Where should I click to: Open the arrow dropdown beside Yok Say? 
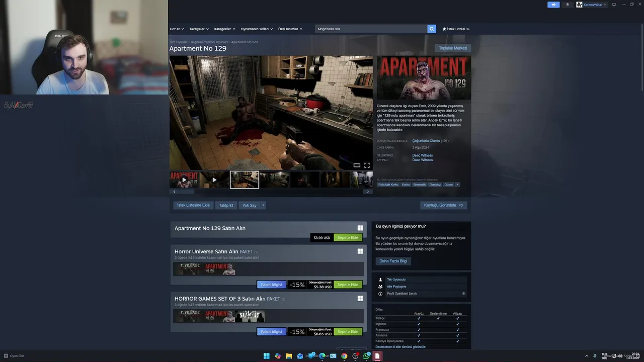pos(263,205)
